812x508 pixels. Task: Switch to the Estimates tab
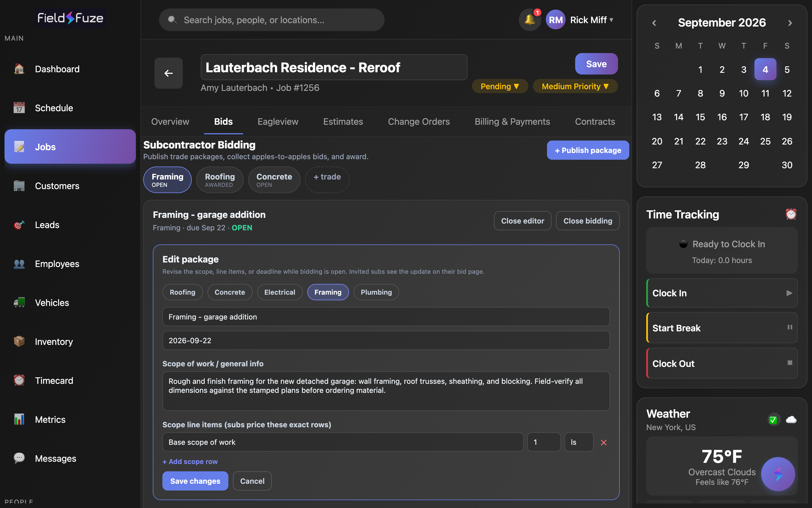click(x=343, y=122)
